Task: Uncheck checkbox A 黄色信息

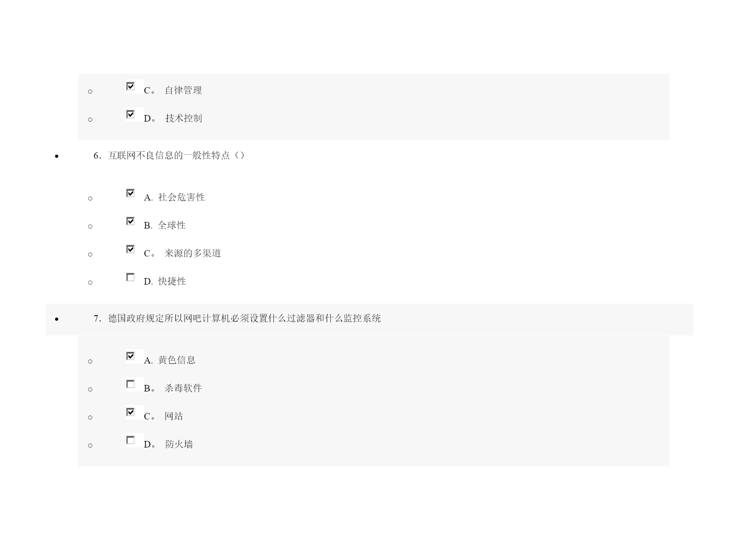Action: tap(131, 356)
